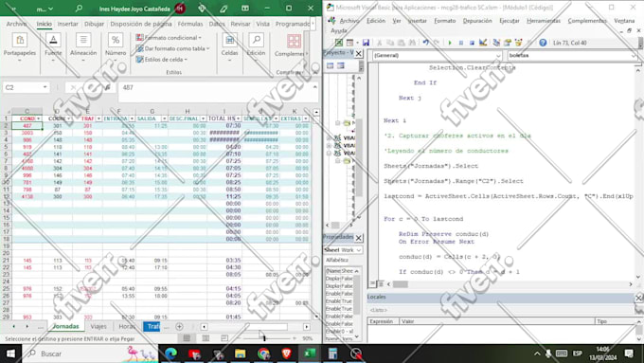Click the Windows Start button
The image size is (644, 363).
tap(10, 354)
